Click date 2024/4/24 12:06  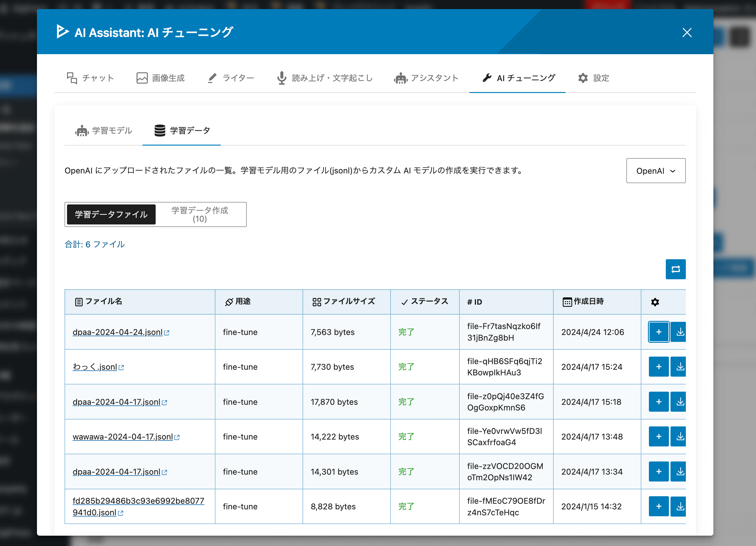[x=592, y=332]
